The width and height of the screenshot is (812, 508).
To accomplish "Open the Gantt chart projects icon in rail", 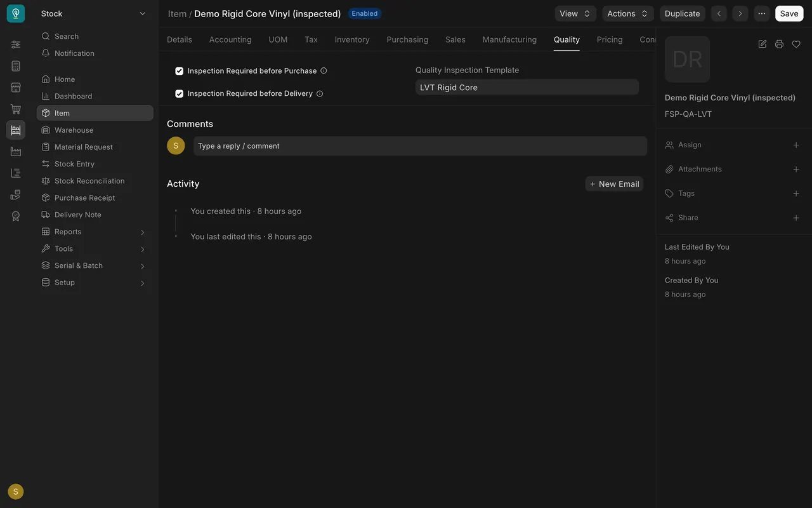I will (16, 173).
